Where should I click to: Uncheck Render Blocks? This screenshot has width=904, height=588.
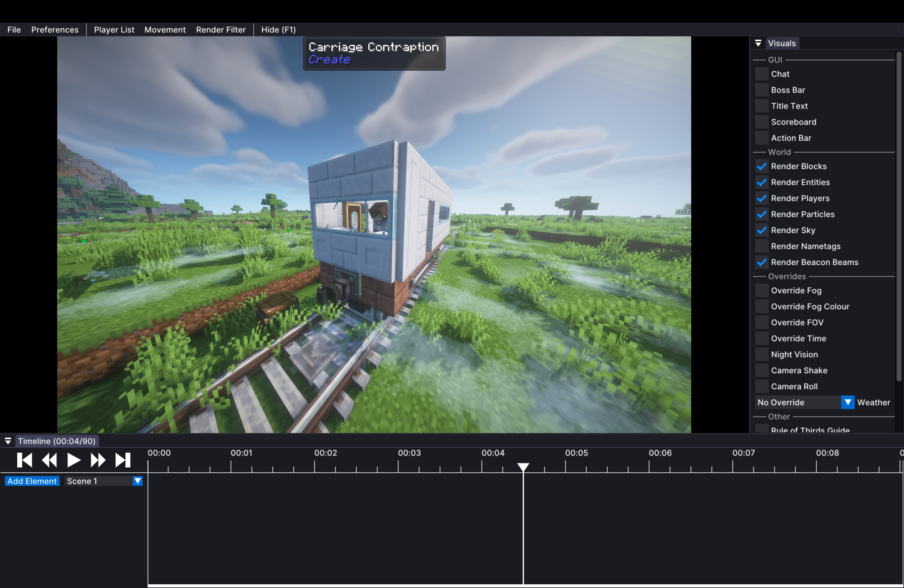[762, 166]
